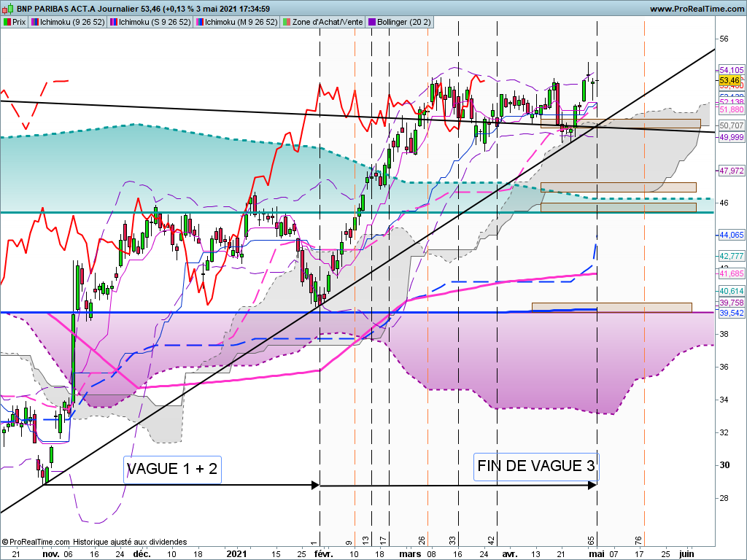Click the pink 41,685 price axis label
Screen dimensions: 747x560
pos(731,273)
